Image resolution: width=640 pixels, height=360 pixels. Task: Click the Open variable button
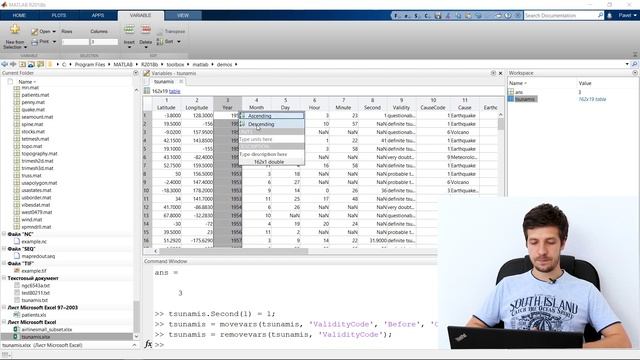41,31
